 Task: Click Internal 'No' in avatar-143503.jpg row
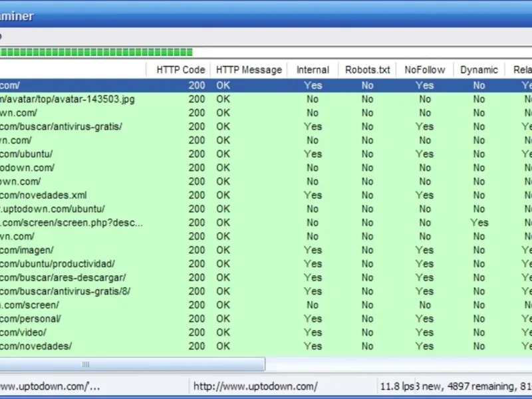point(313,99)
